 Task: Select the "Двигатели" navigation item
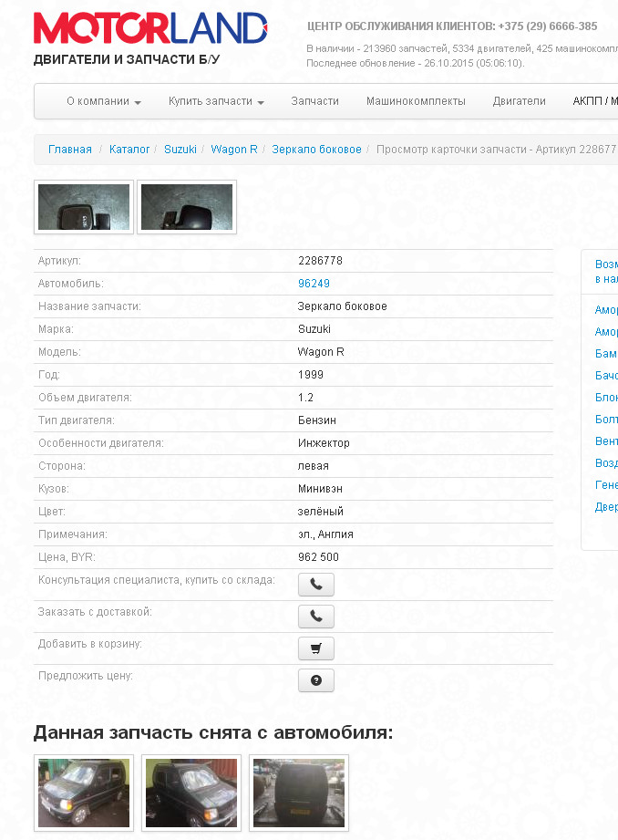519,101
